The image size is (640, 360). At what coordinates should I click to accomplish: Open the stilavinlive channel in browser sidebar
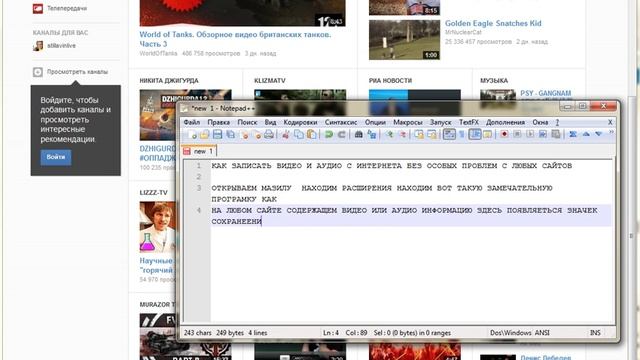tap(61, 46)
